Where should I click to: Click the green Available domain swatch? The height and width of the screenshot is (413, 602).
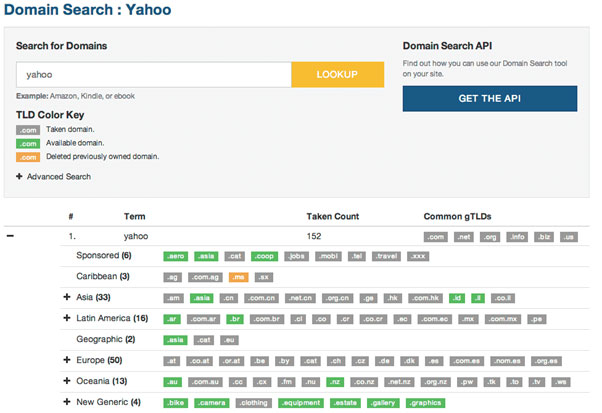pos(28,144)
